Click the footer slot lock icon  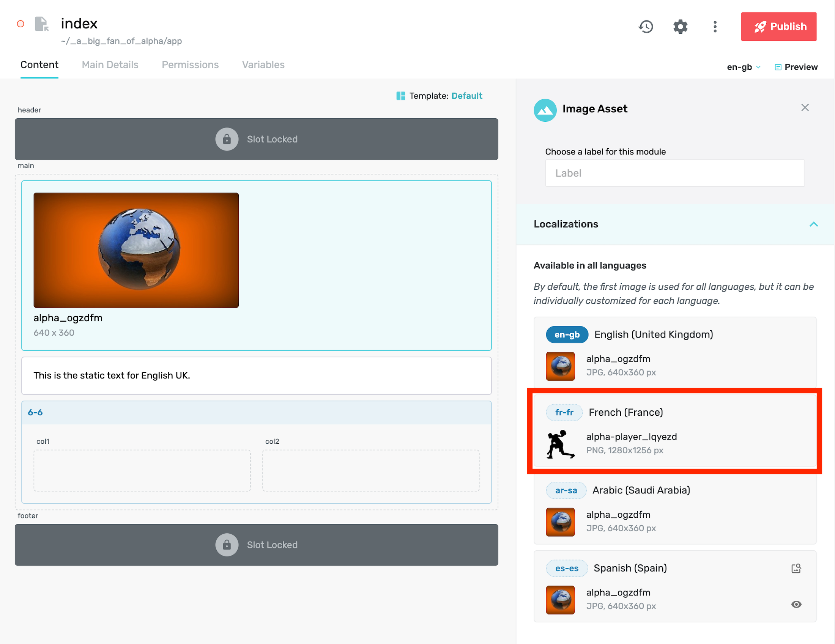click(227, 545)
